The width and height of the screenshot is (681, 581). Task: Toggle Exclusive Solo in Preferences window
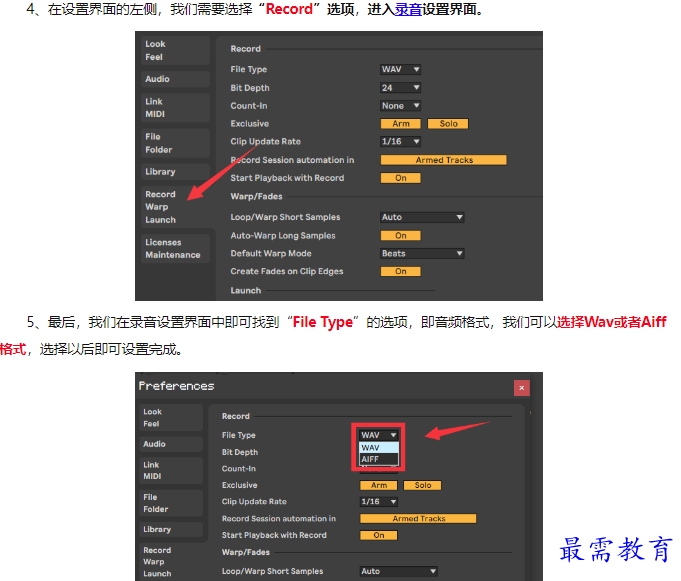pyautogui.click(x=422, y=485)
